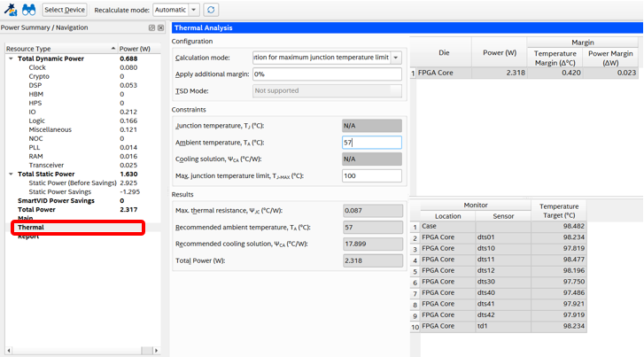Open the Calculation mode dropdown

(327, 58)
